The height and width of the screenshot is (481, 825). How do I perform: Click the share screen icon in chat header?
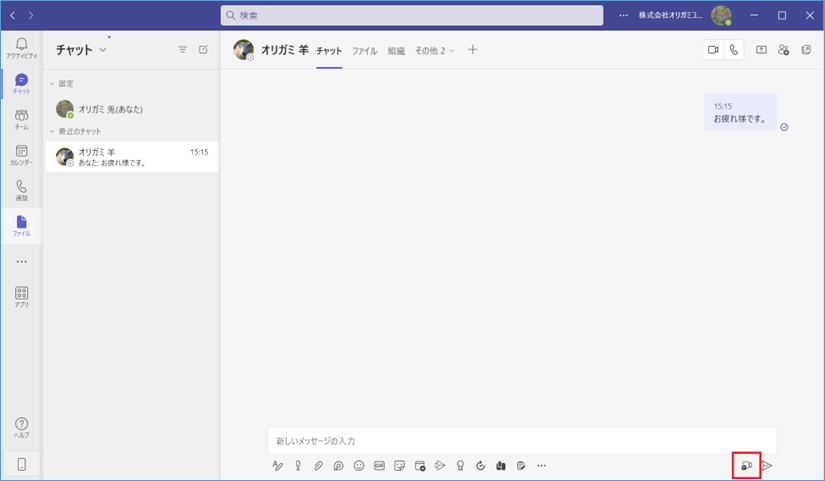click(x=761, y=50)
